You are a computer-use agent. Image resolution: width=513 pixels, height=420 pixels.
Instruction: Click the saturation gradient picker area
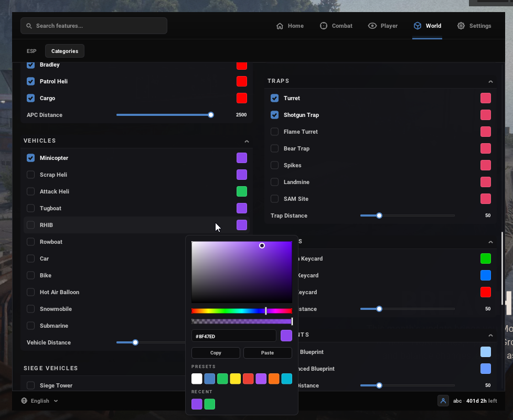point(242,272)
